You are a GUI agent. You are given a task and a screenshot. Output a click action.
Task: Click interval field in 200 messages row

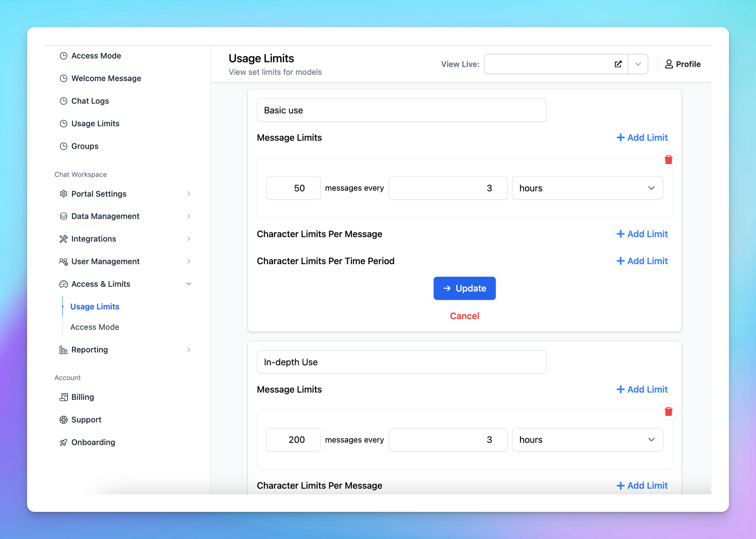tap(448, 440)
